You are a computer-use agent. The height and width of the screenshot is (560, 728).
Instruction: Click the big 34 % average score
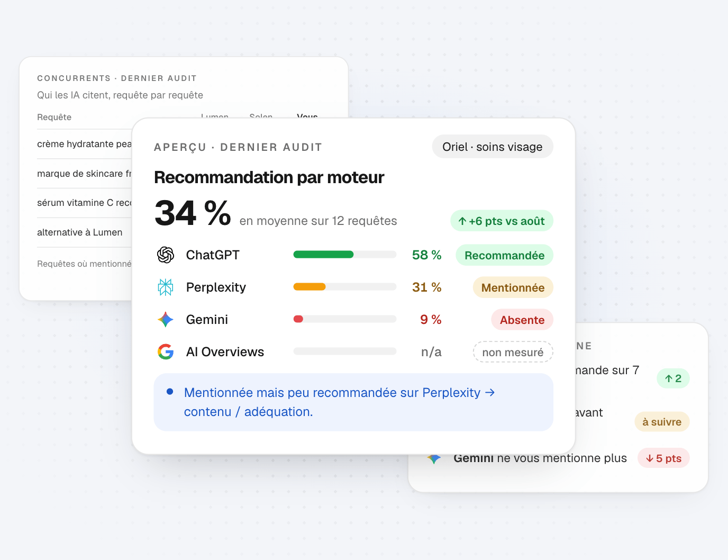click(x=193, y=213)
